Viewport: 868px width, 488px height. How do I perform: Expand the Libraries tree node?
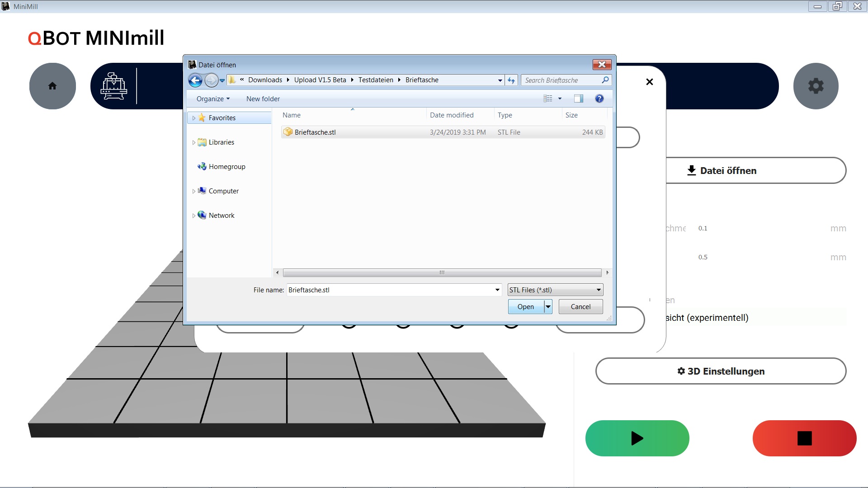tap(193, 142)
